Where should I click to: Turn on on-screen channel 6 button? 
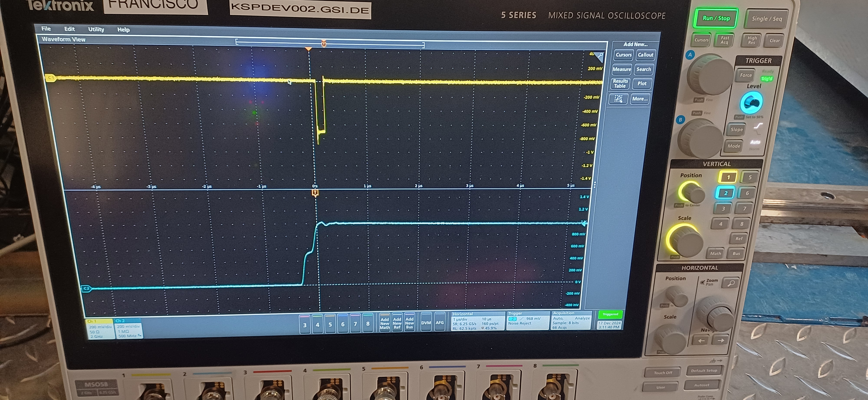[x=343, y=324]
